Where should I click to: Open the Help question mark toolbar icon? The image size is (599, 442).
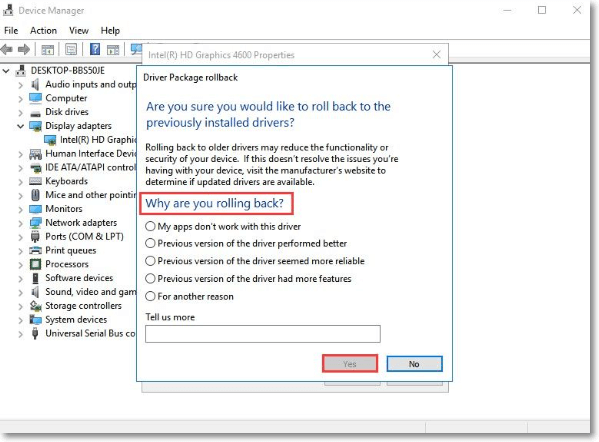click(95, 49)
